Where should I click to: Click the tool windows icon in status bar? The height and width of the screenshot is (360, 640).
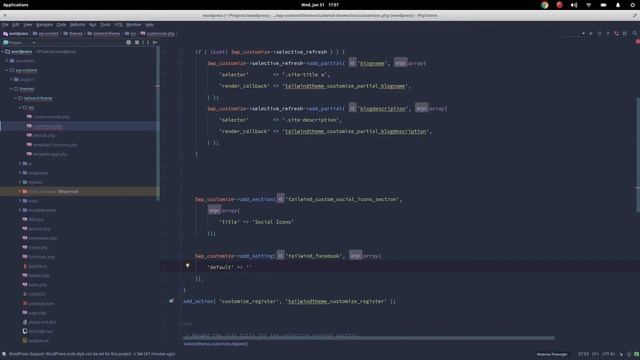point(4,354)
